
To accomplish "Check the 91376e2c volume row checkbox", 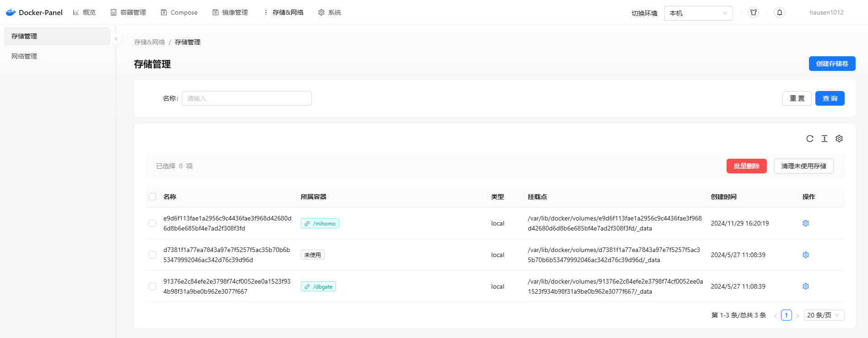I will point(152,286).
